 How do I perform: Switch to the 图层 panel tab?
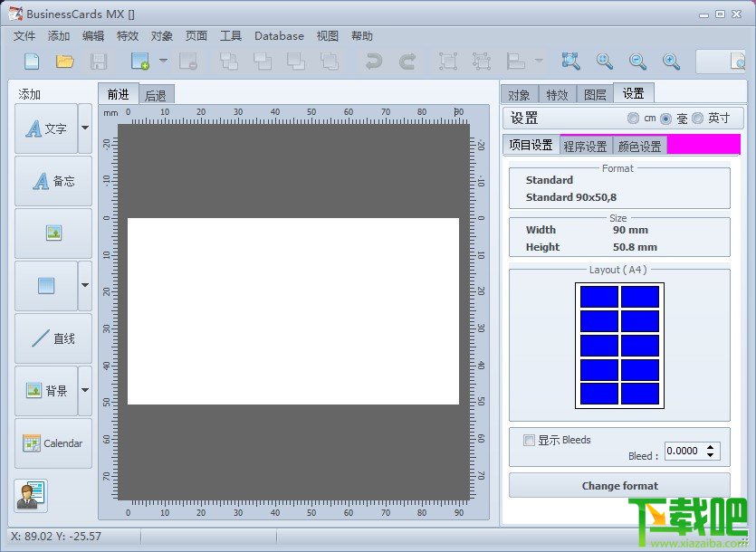(595, 94)
